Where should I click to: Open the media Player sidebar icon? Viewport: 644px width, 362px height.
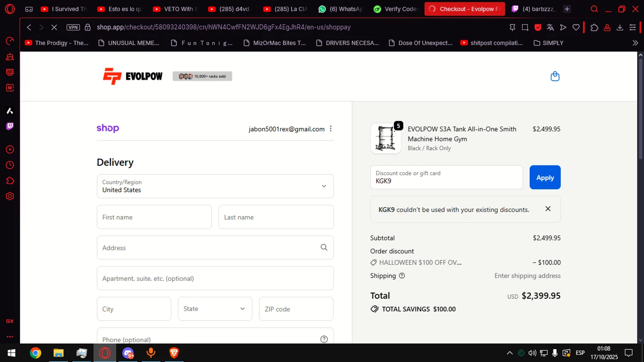[9, 149]
